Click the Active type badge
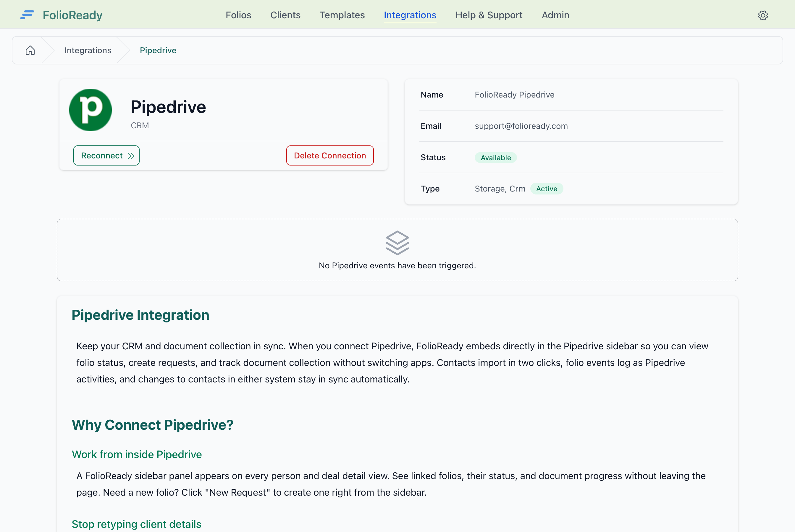The image size is (795, 532). tap(547, 189)
